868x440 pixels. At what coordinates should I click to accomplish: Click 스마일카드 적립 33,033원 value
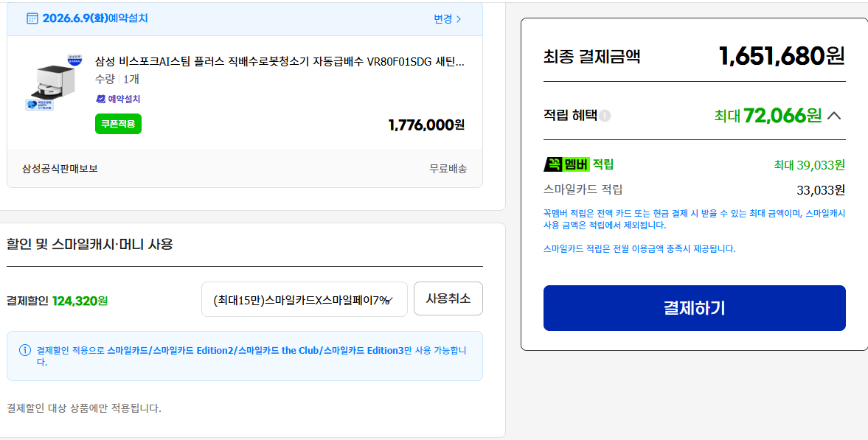click(821, 190)
